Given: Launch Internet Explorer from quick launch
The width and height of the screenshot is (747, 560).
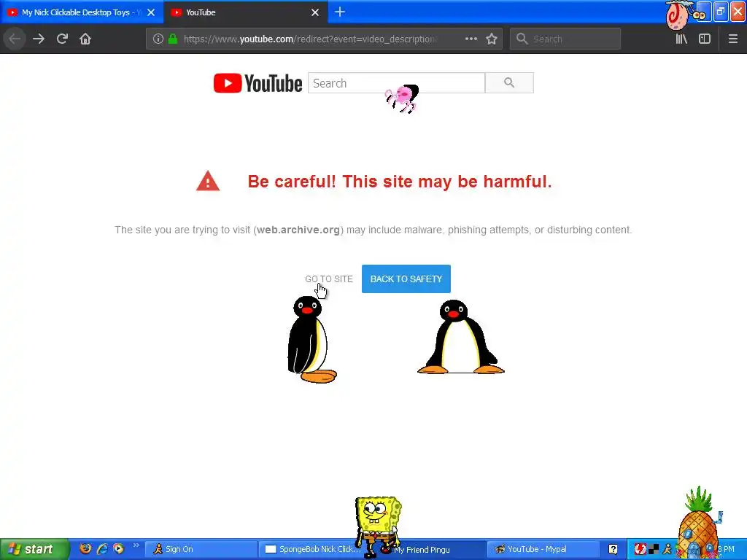Looking at the screenshot, I should tap(102, 548).
